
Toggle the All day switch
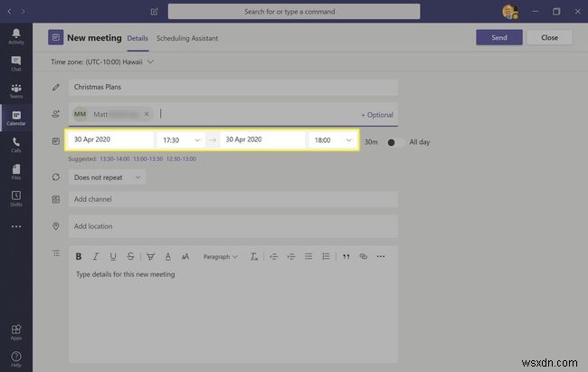(395, 142)
